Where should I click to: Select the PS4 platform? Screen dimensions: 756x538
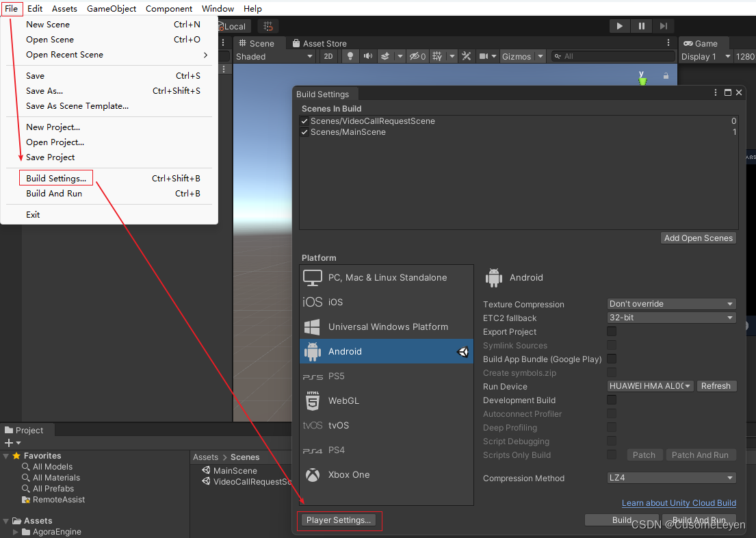tap(386, 450)
